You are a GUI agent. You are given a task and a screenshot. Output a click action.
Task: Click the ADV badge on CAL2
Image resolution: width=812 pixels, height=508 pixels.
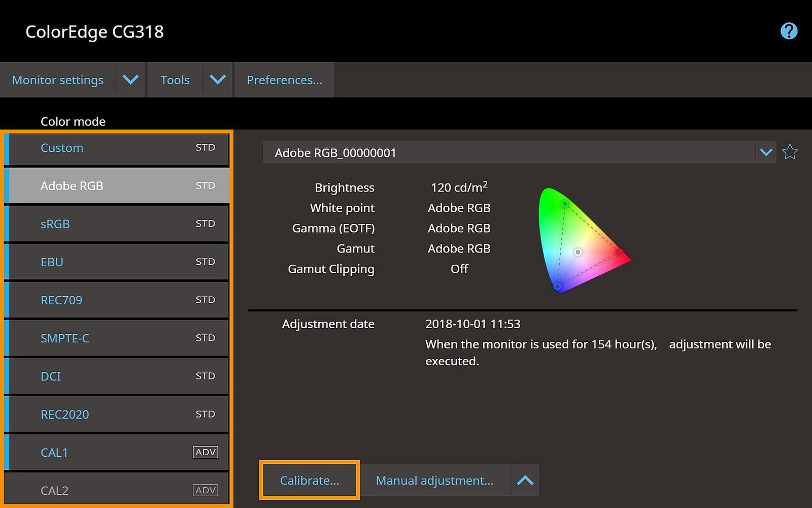pyautogui.click(x=206, y=490)
